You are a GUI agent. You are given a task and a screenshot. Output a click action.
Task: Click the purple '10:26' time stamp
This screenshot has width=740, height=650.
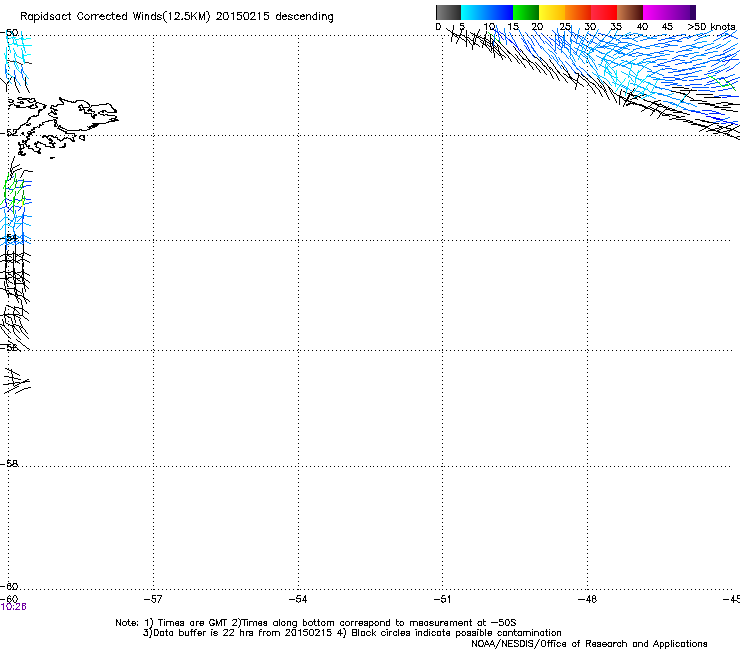coord(14,607)
